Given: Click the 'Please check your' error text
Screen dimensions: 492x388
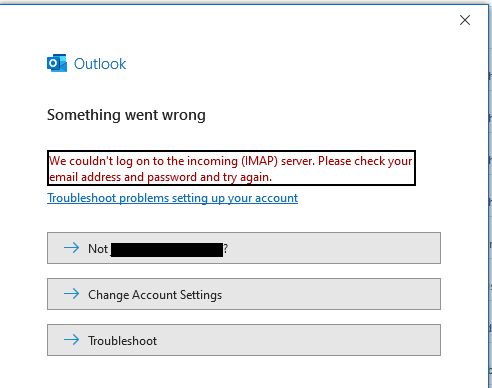Looking at the screenshot, I should coord(365,161).
